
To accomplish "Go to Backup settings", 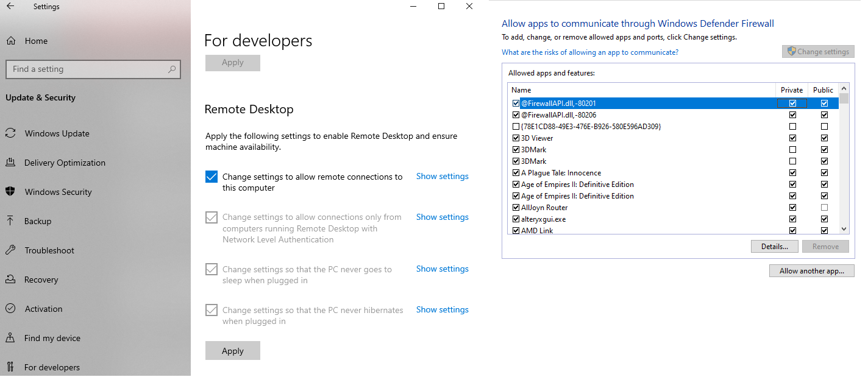I will click(x=38, y=221).
